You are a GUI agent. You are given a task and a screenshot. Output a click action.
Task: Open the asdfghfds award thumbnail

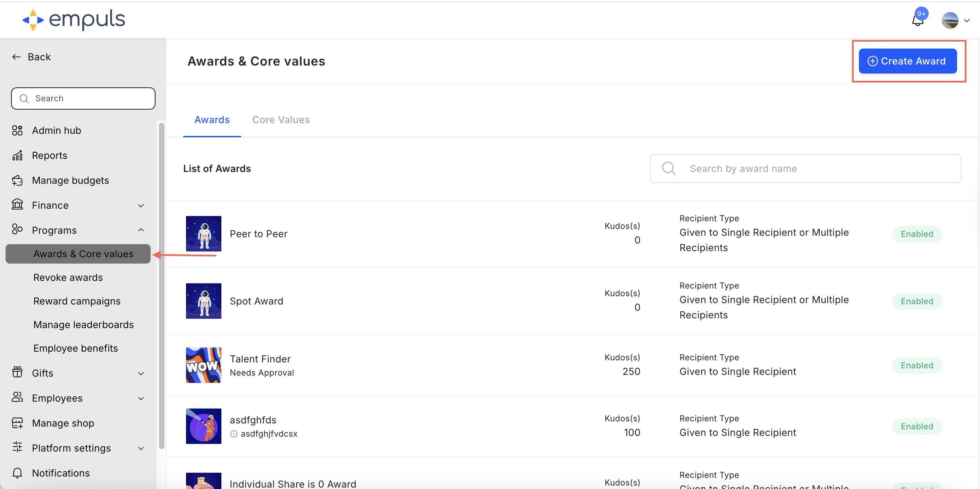point(204,426)
